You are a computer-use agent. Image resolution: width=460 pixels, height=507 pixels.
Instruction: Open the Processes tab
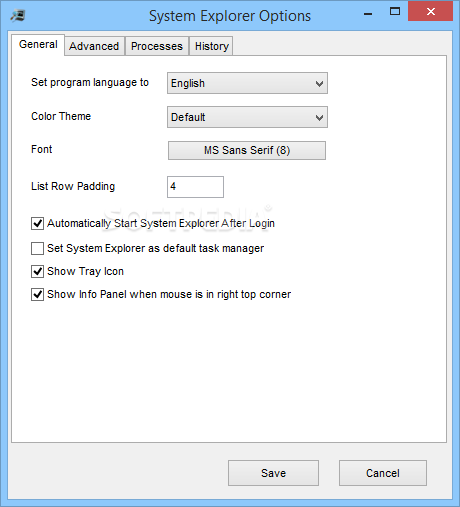157,46
